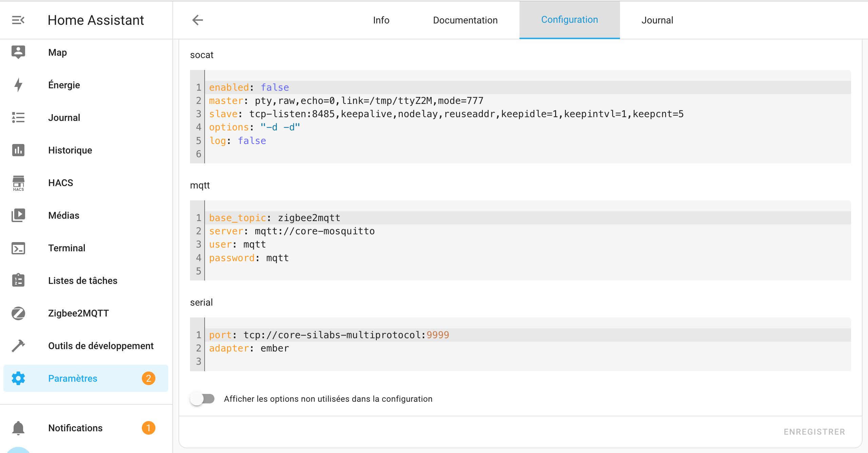The height and width of the screenshot is (453, 868).
Task: Open the Zigbee2MQTT sidebar icon
Action: [x=18, y=313]
